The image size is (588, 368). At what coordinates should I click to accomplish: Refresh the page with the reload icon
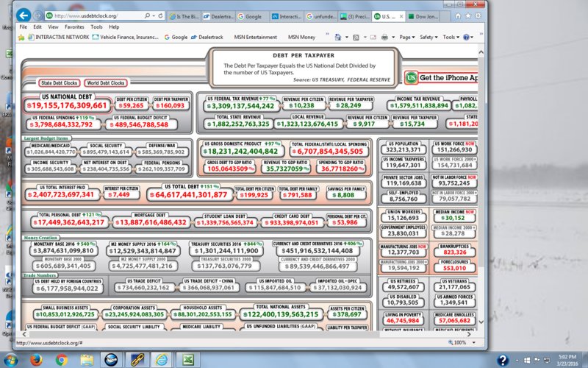coord(160,15)
